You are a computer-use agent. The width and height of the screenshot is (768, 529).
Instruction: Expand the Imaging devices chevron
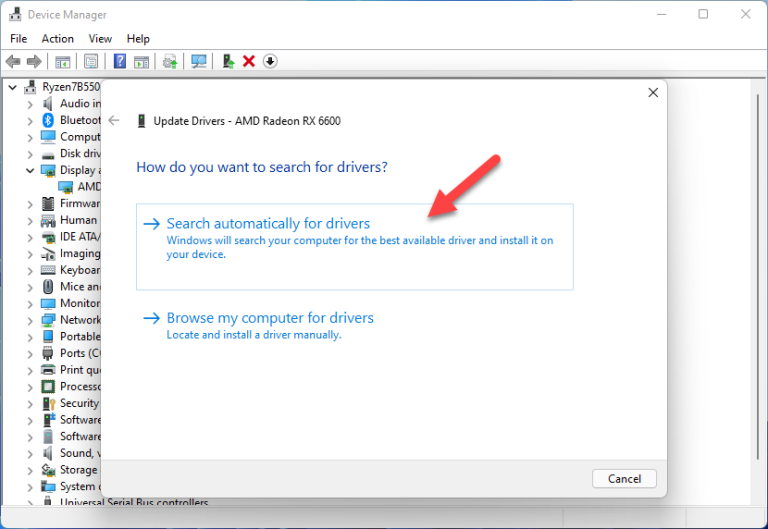[30, 254]
